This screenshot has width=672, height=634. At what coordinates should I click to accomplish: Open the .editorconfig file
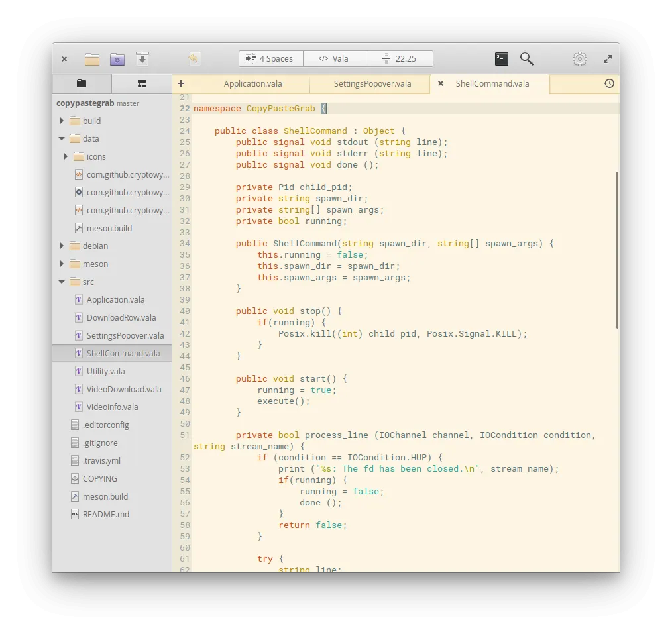(x=112, y=425)
